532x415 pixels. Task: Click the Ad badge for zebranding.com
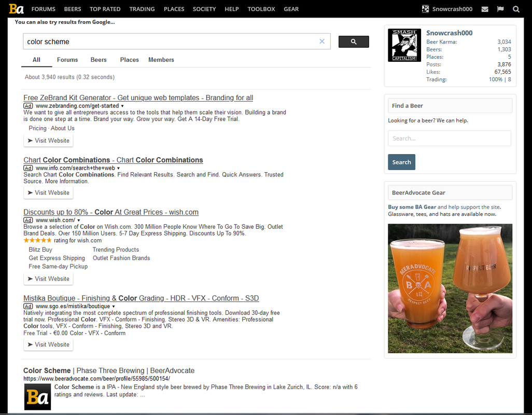click(x=28, y=106)
